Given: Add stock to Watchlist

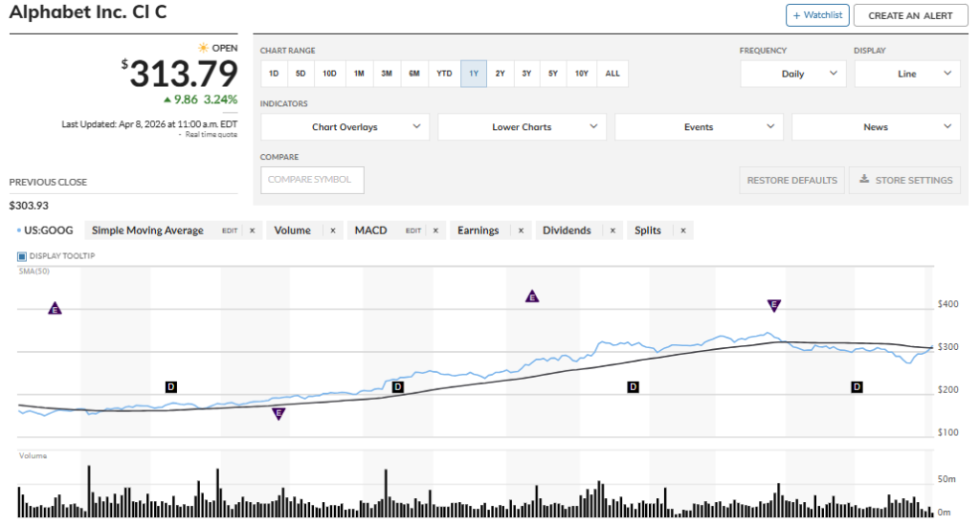Looking at the screenshot, I should click(x=817, y=15).
